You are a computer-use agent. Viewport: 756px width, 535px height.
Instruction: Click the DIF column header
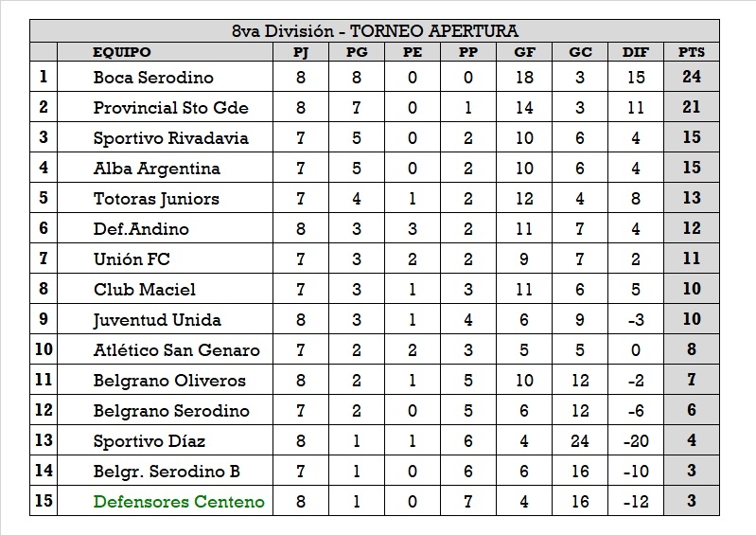coord(635,53)
